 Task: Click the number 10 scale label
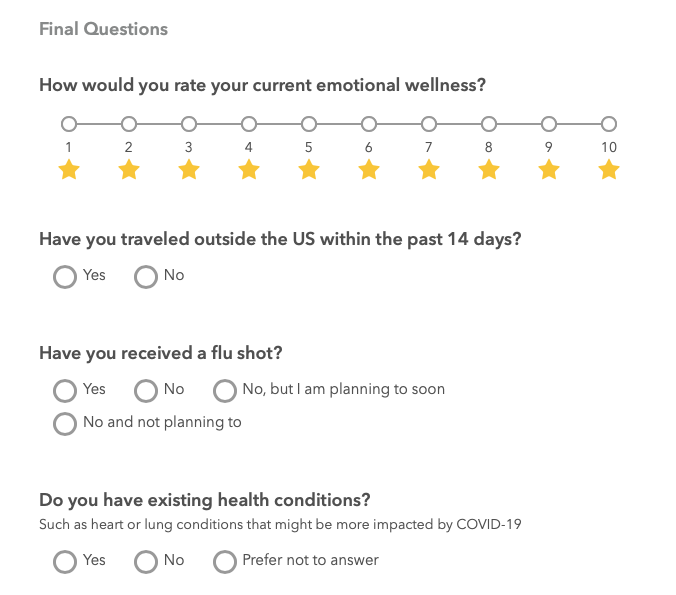point(609,147)
